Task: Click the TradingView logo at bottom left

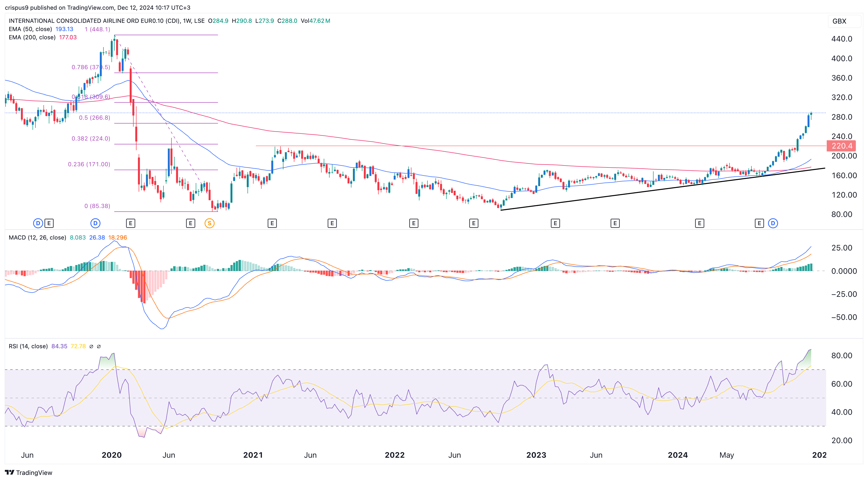Action: tap(29, 473)
